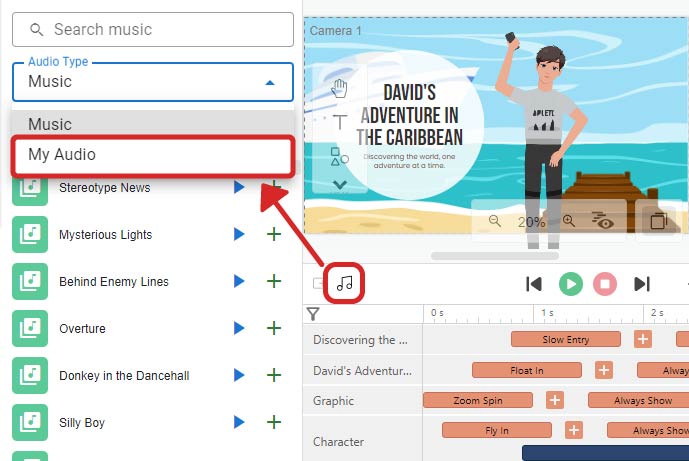Choose Music option in the dropdown
Screen dimensions: 689x461
[x=152, y=123]
